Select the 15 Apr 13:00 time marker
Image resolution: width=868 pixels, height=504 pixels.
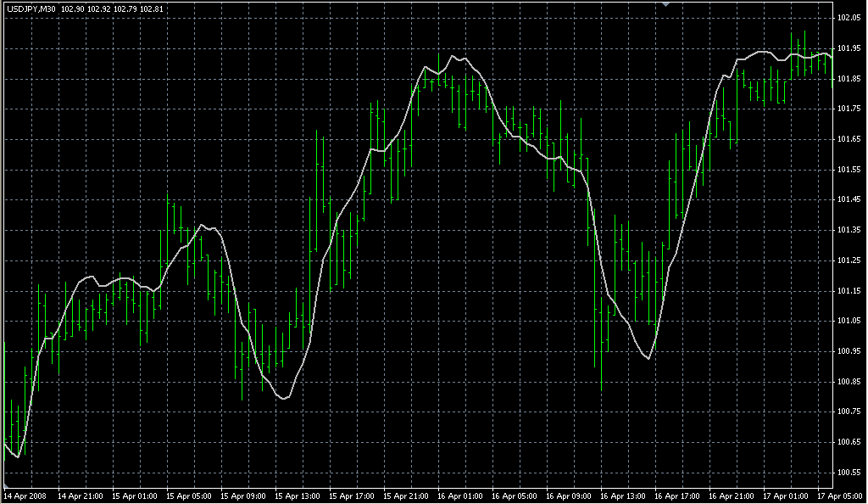tap(298, 495)
